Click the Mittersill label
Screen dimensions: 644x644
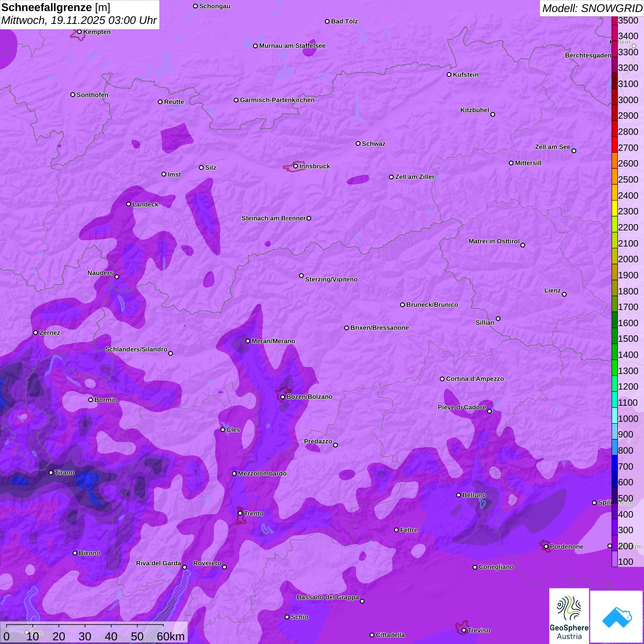[x=528, y=163]
